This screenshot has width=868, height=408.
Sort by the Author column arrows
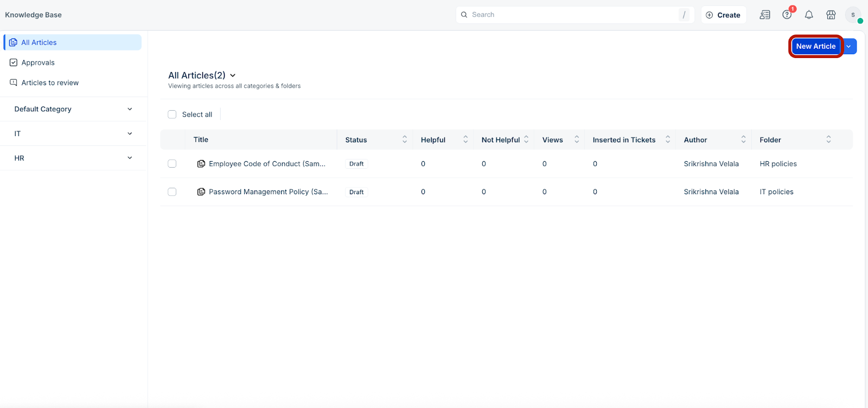coord(743,139)
